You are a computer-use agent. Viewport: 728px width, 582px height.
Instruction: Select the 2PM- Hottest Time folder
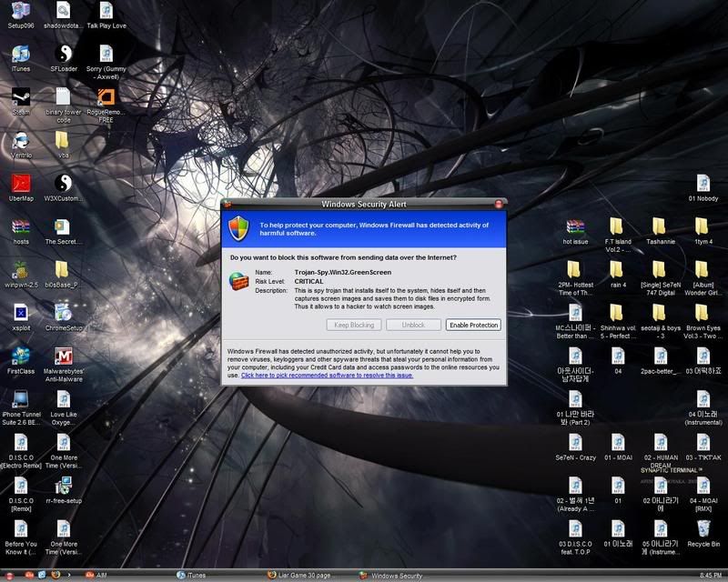575,270
